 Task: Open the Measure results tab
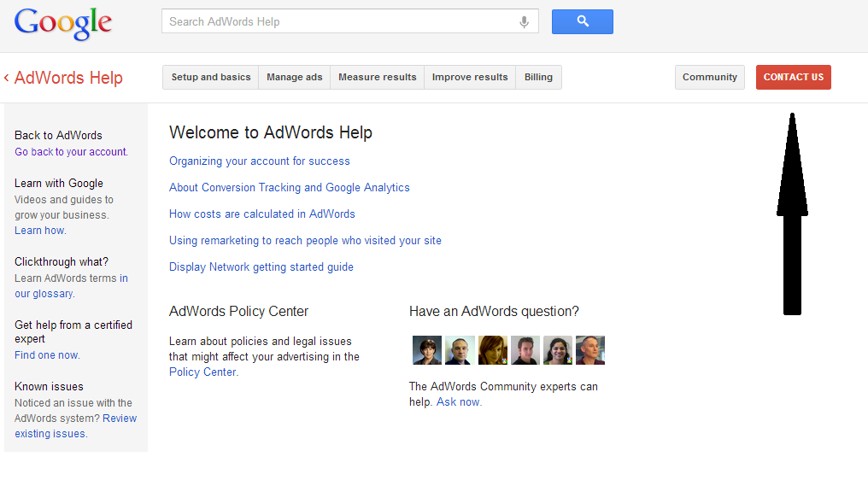tap(378, 78)
